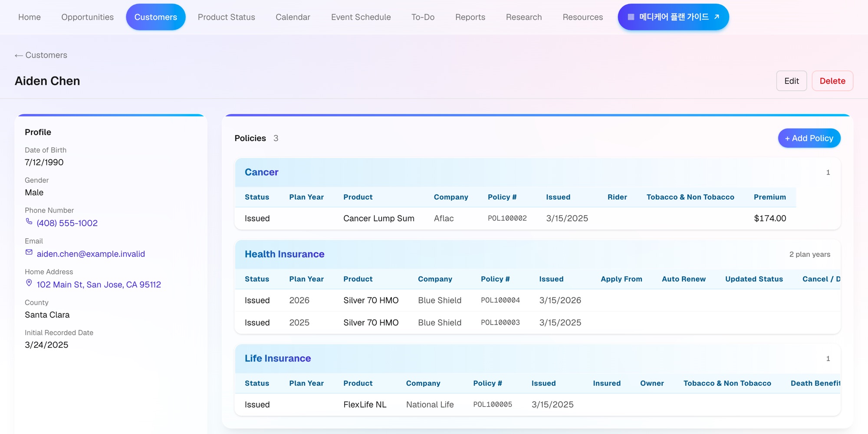The width and height of the screenshot is (868, 434).
Task: Open the 102 Main St address link
Action: click(99, 285)
